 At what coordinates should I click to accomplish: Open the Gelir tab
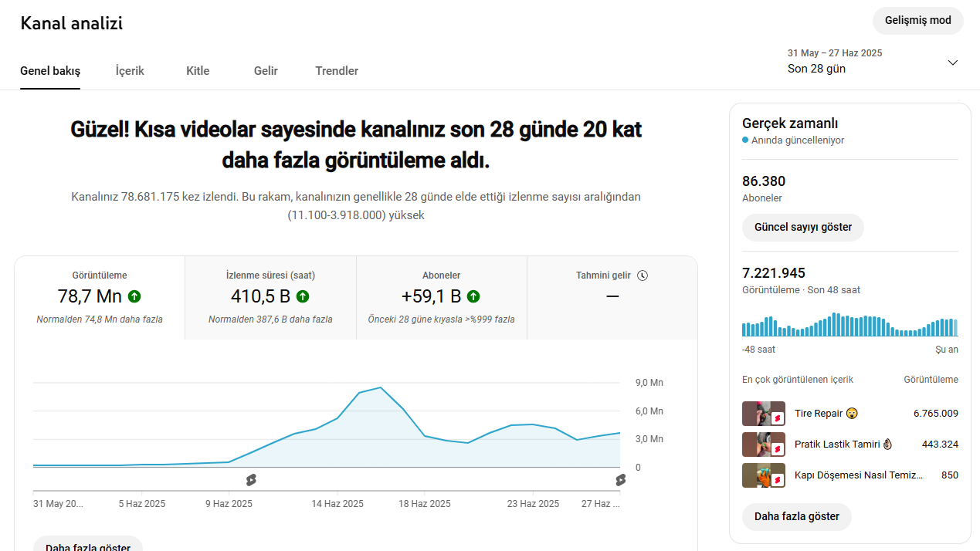pyautogui.click(x=266, y=71)
